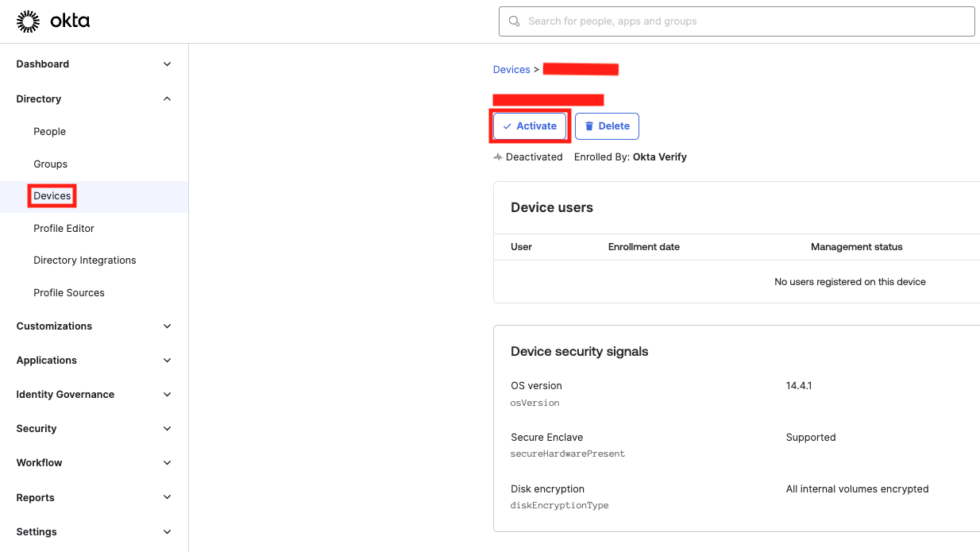Select Groups under Directory
This screenshot has height=552, width=980.
49,164
